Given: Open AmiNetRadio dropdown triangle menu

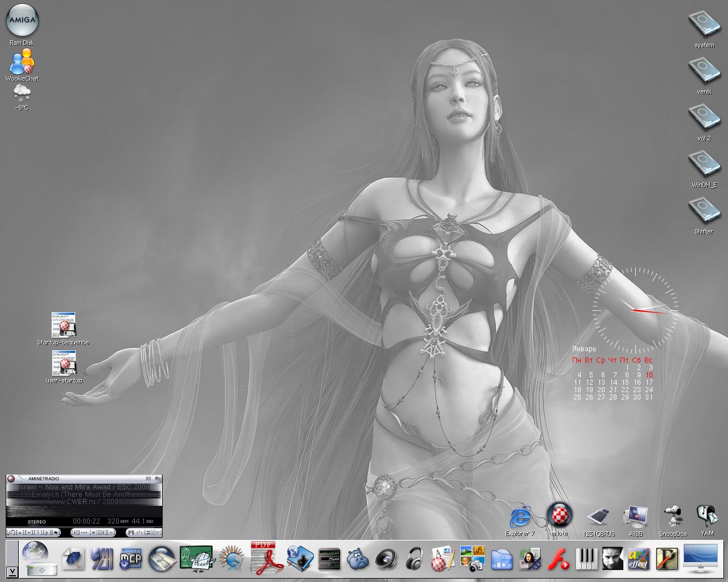Looking at the screenshot, I should pos(158,533).
